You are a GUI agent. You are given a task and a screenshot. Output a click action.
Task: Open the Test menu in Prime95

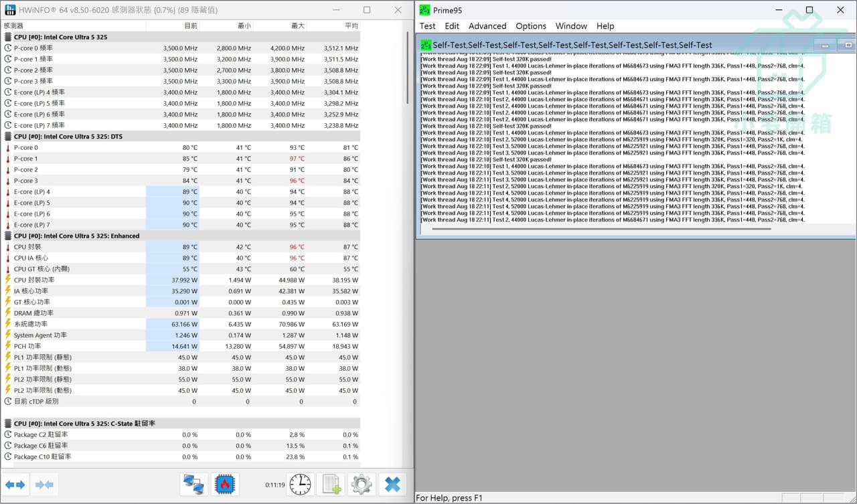427,26
